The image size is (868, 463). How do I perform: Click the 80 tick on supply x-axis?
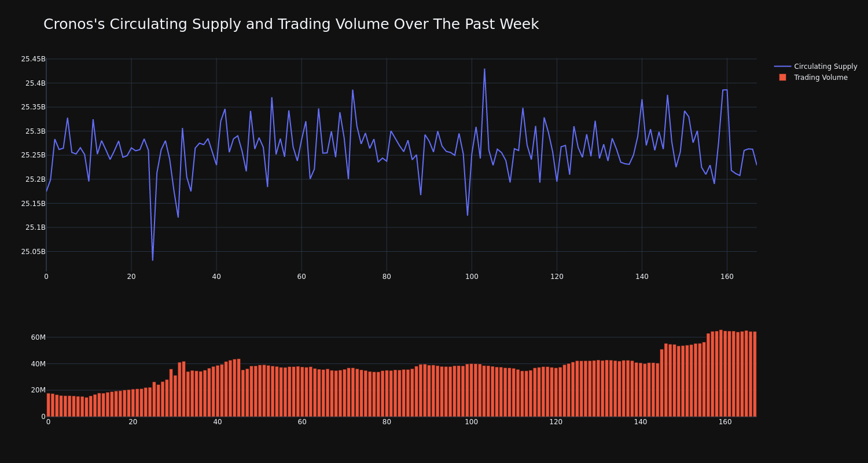(x=387, y=277)
